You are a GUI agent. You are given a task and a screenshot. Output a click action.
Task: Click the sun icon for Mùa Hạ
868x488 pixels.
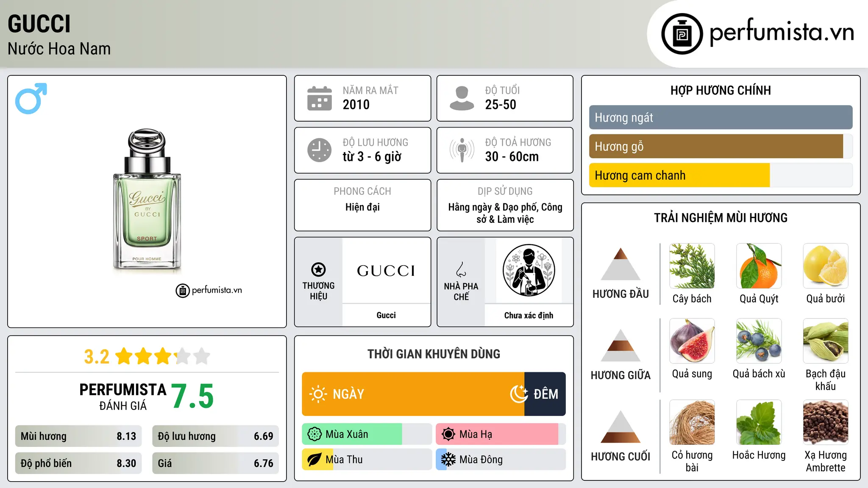[x=448, y=434]
